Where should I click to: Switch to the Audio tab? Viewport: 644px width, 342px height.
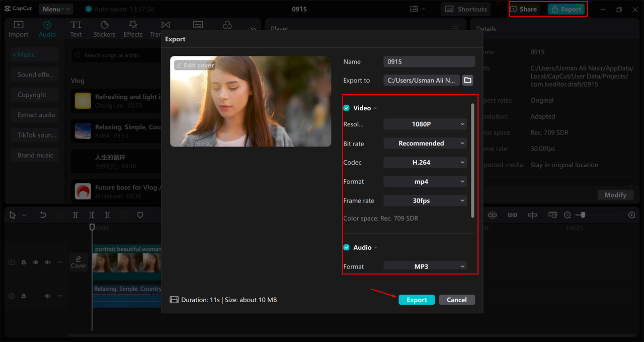(47, 29)
